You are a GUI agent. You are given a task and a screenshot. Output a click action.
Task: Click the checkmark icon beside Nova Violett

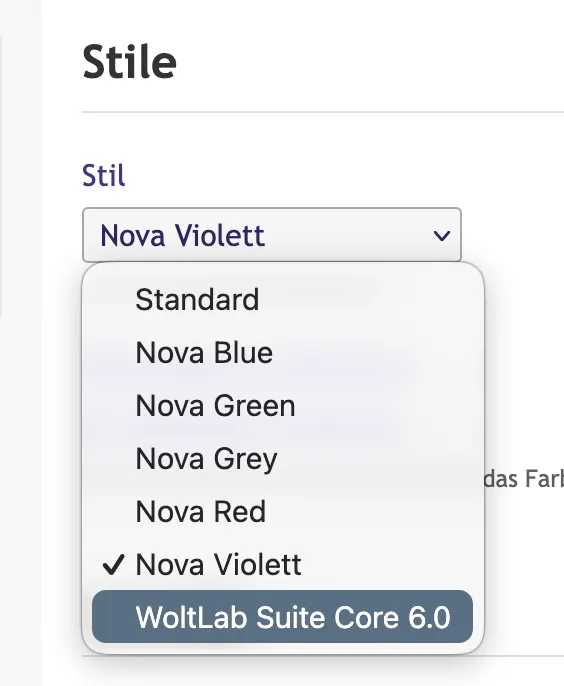[113, 564]
